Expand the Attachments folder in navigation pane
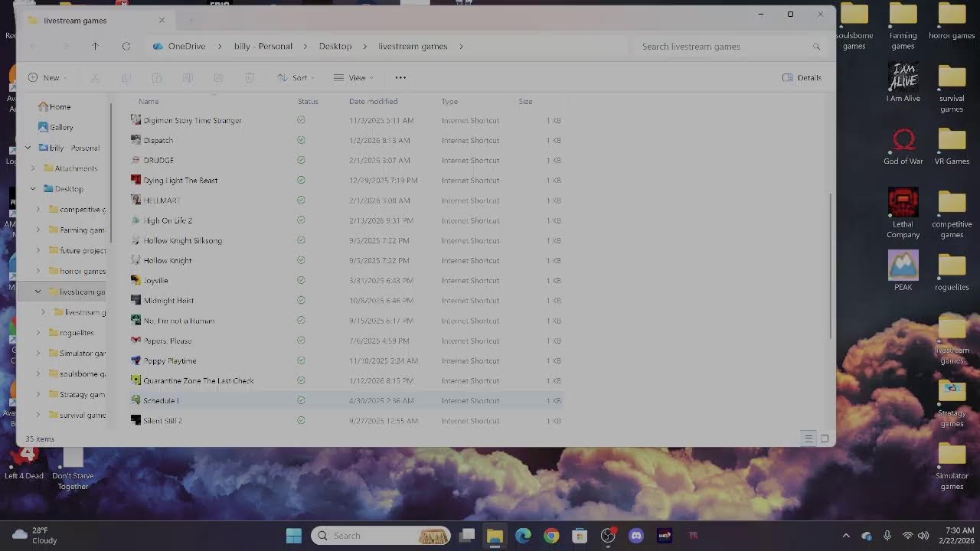The width and height of the screenshot is (980, 551). click(33, 168)
